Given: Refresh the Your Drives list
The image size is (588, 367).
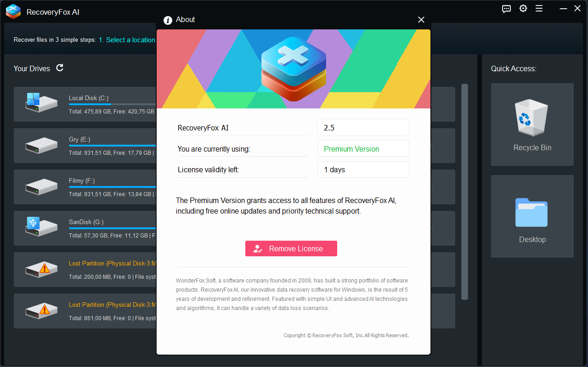Looking at the screenshot, I should pos(60,68).
